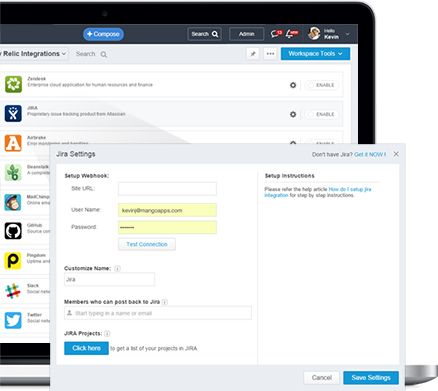This screenshot has width=438, height=391.
Task: Click the Compose button
Action: 103,34
